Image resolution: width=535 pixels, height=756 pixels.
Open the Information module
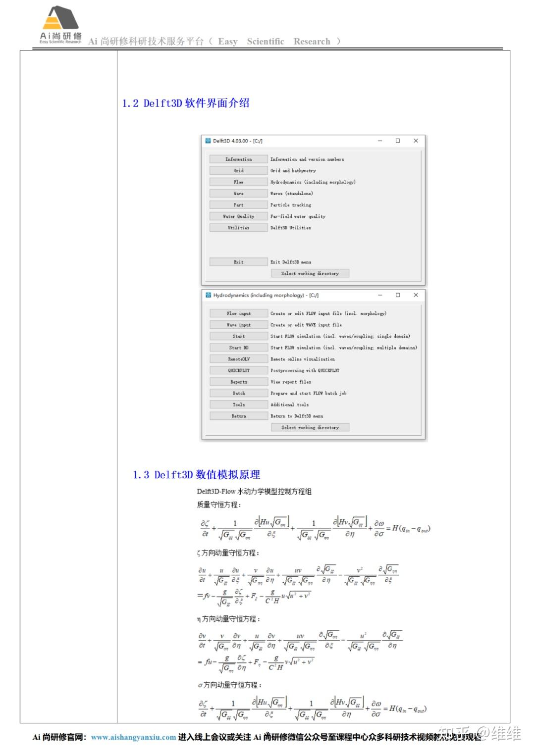(238, 159)
